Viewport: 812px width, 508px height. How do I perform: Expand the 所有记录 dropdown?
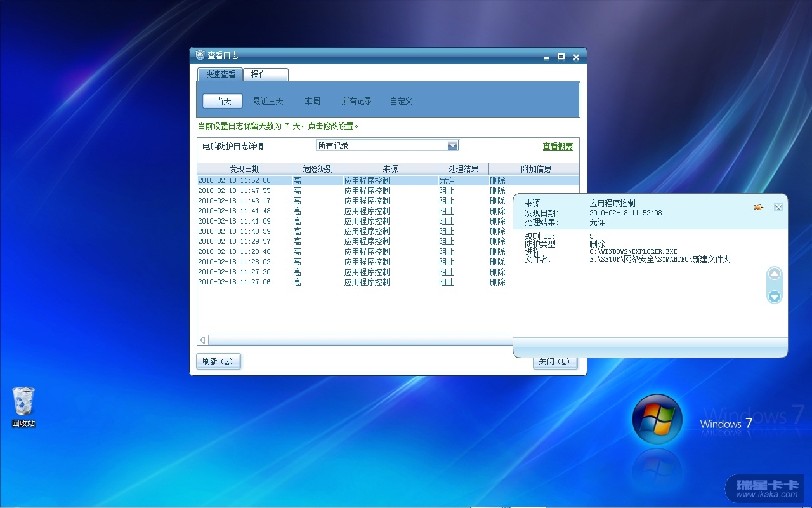coord(452,145)
